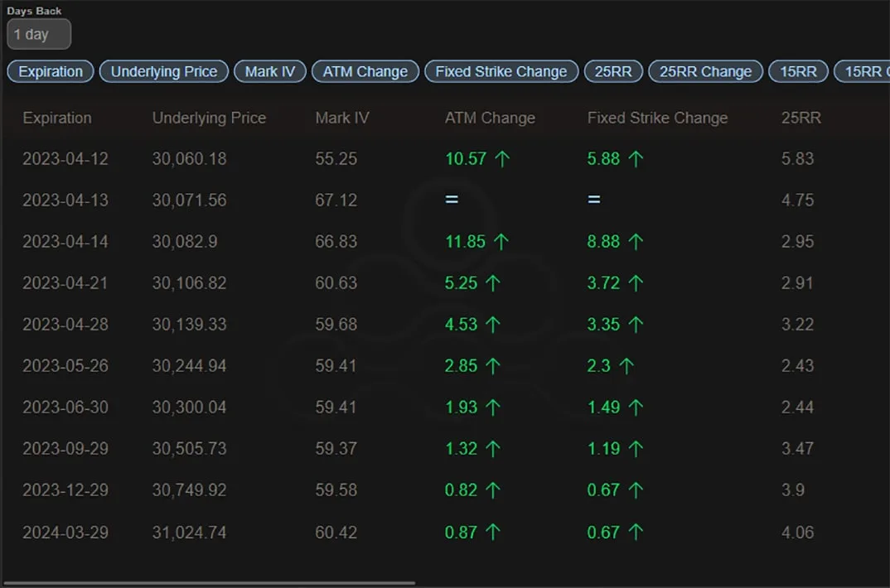
Task: Open the Days Back '1 day' dropdown
Action: tap(39, 35)
